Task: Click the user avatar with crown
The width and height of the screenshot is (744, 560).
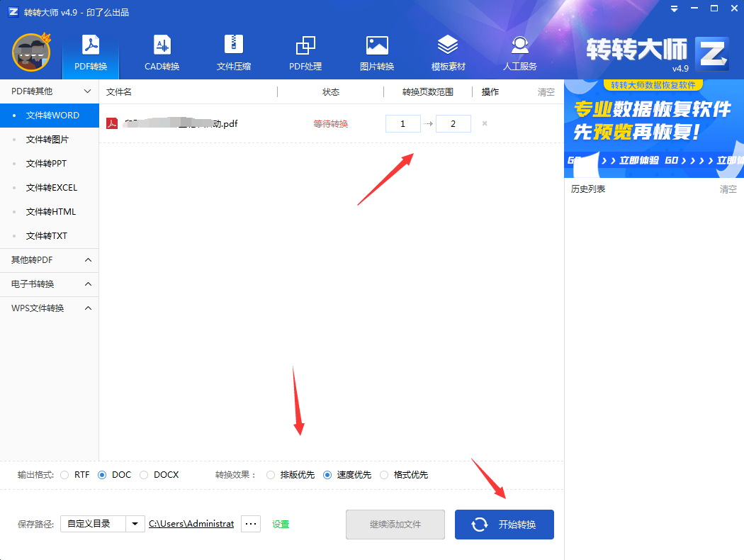Action: [31, 52]
